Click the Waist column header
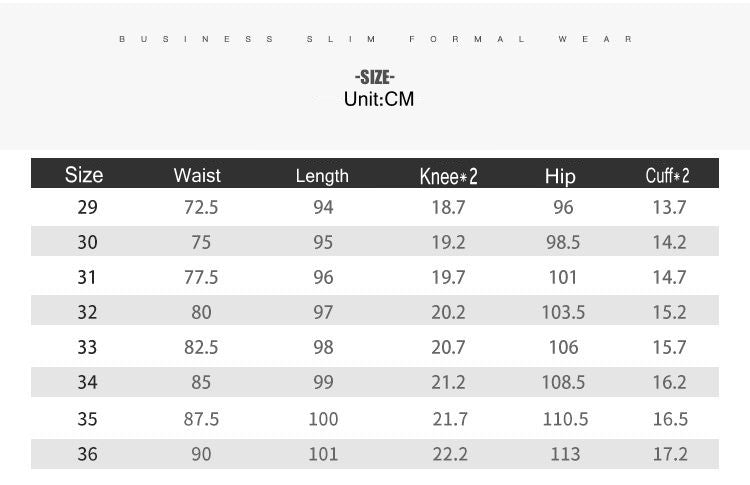Screen dimensions: 750x485 point(197,175)
